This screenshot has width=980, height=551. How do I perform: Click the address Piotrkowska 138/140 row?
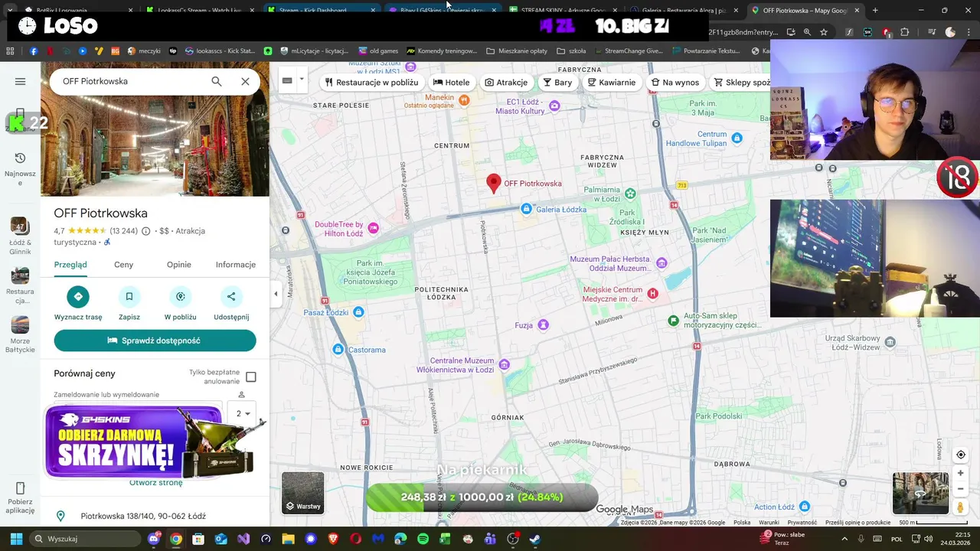point(155,517)
